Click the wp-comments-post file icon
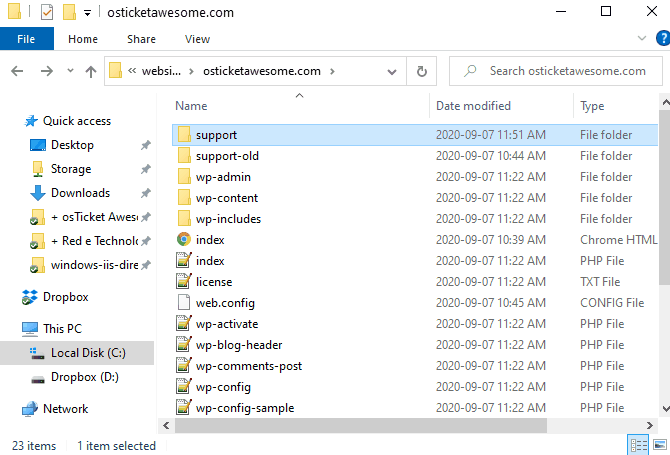 pyautogui.click(x=184, y=365)
